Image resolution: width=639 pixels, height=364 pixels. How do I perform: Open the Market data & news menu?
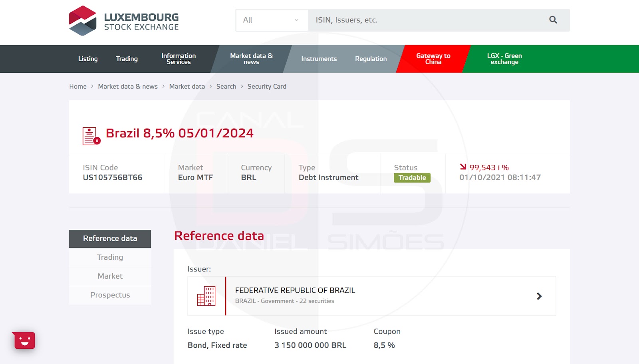tap(251, 59)
